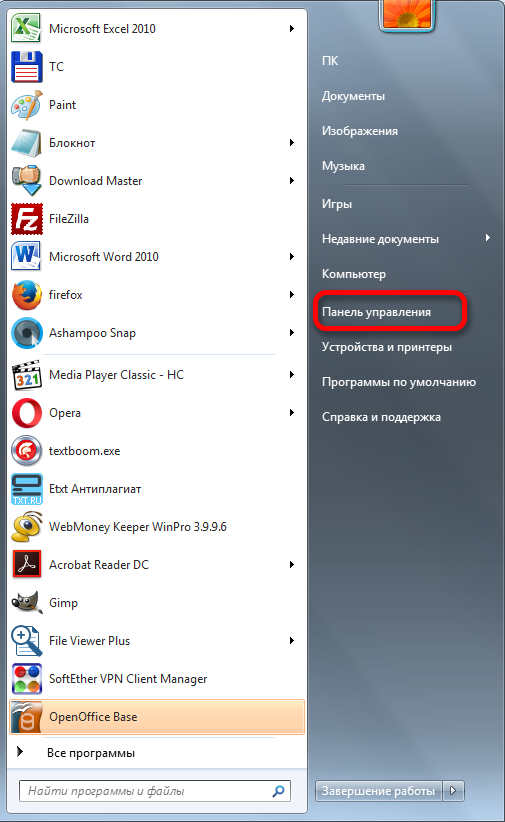Screen dimensions: 505x822
Task: Expand Microsoft Word 2010 jump list arrow
Action: pyautogui.click(x=292, y=256)
